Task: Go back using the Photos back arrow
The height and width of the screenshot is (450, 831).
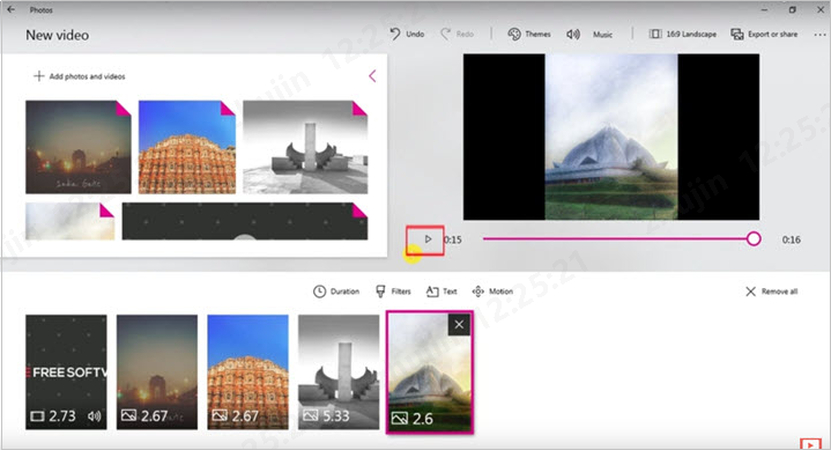Action: click(x=11, y=10)
